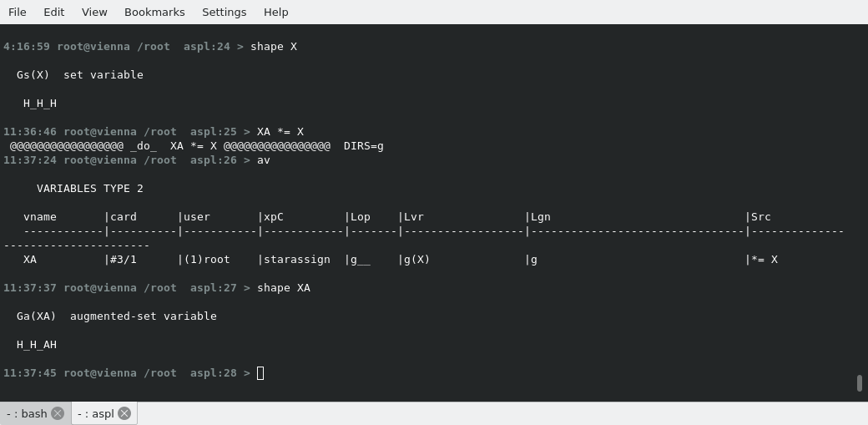Click the "Gs(X) set variable" line
Screen dimensions: 868x425
point(80,75)
